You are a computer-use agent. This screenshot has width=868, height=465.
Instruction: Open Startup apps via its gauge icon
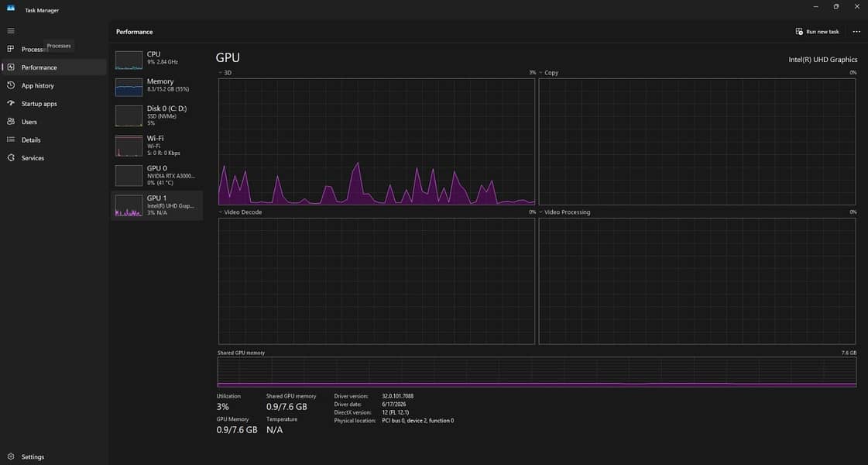coord(11,103)
